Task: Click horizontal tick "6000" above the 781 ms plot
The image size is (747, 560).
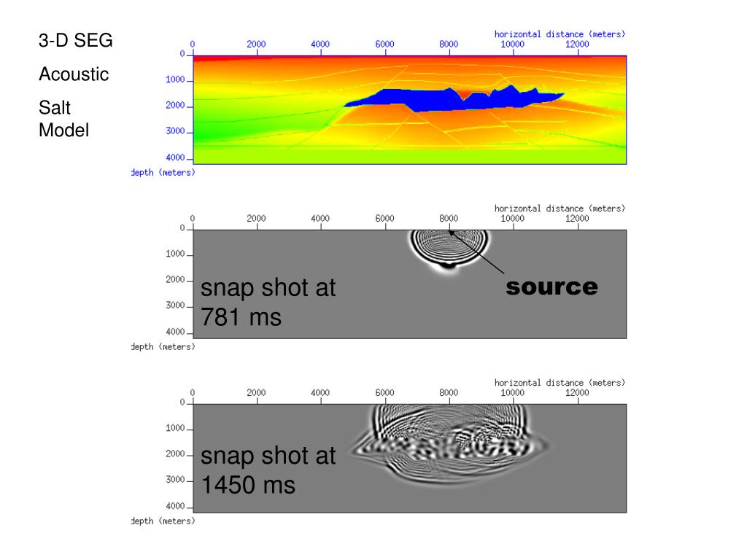Action: (384, 219)
